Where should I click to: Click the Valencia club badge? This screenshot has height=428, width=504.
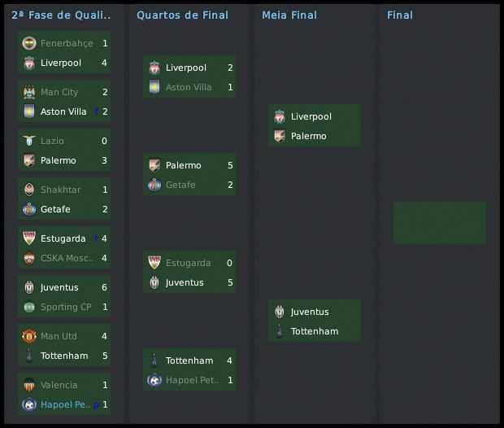[x=29, y=385]
